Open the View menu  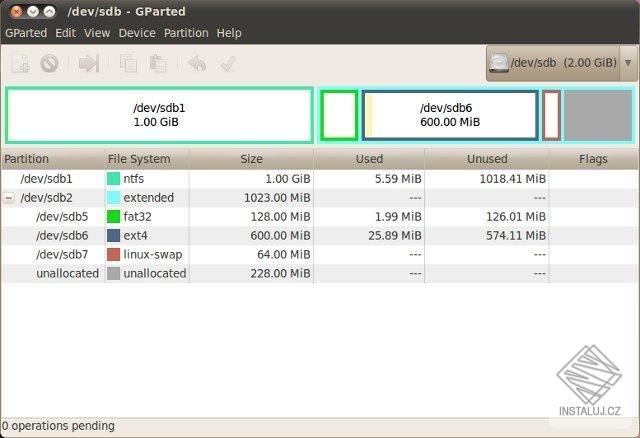(x=97, y=33)
